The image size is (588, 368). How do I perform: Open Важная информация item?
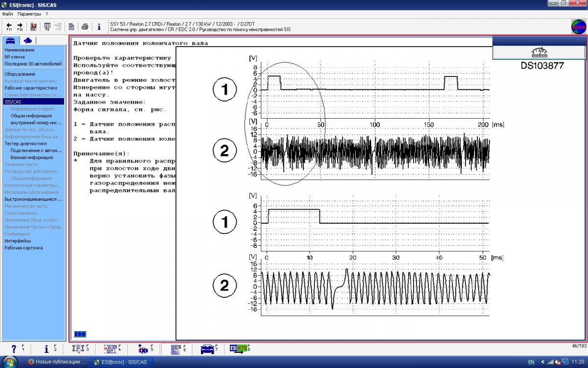(32, 158)
